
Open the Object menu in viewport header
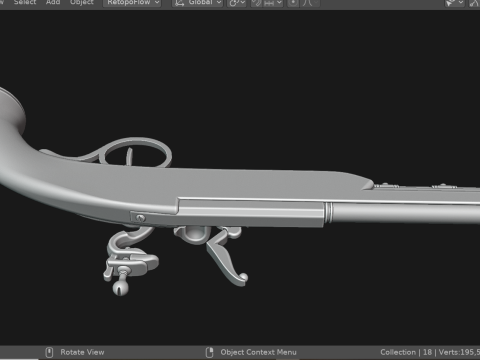point(82,2)
